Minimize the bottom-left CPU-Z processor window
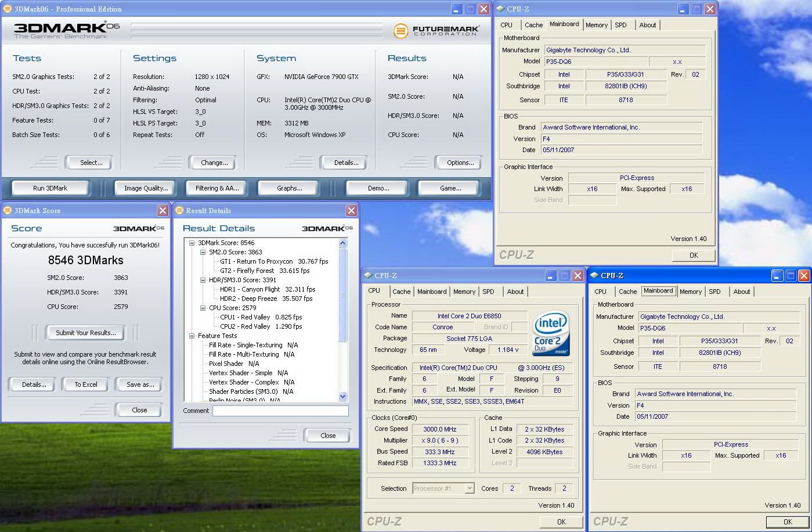Image resolution: width=812 pixels, height=532 pixels. click(550, 276)
